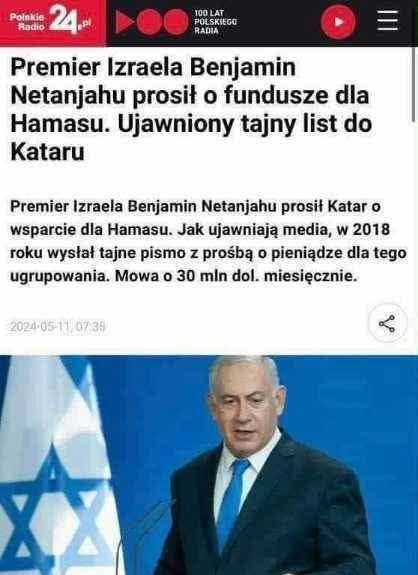
Task: Open the '100 LAT POLSKIEGO RADIA' text
Action: click(x=215, y=22)
